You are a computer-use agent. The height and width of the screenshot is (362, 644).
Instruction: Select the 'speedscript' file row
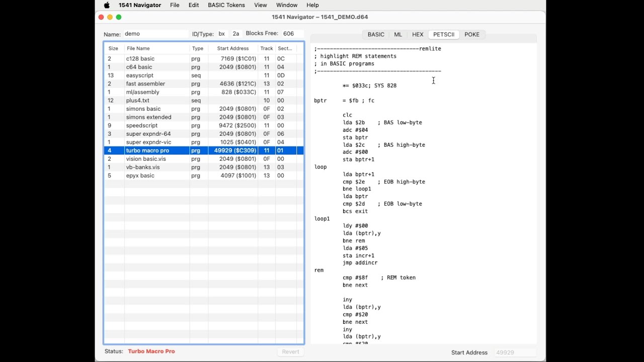pyautogui.click(x=204, y=125)
